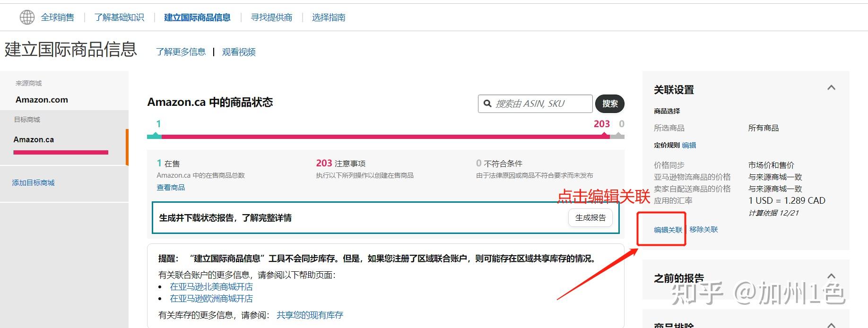
Task: Click the 编辑关联 link
Action: tap(668, 230)
